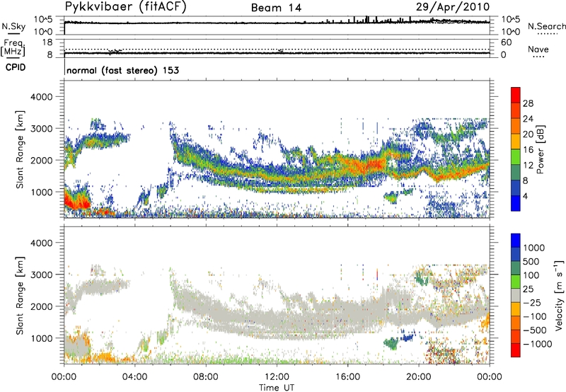This screenshot has width=566, height=392.
Task: Click the 2000 tick in velocity panel
Action: pyautogui.click(x=41, y=306)
